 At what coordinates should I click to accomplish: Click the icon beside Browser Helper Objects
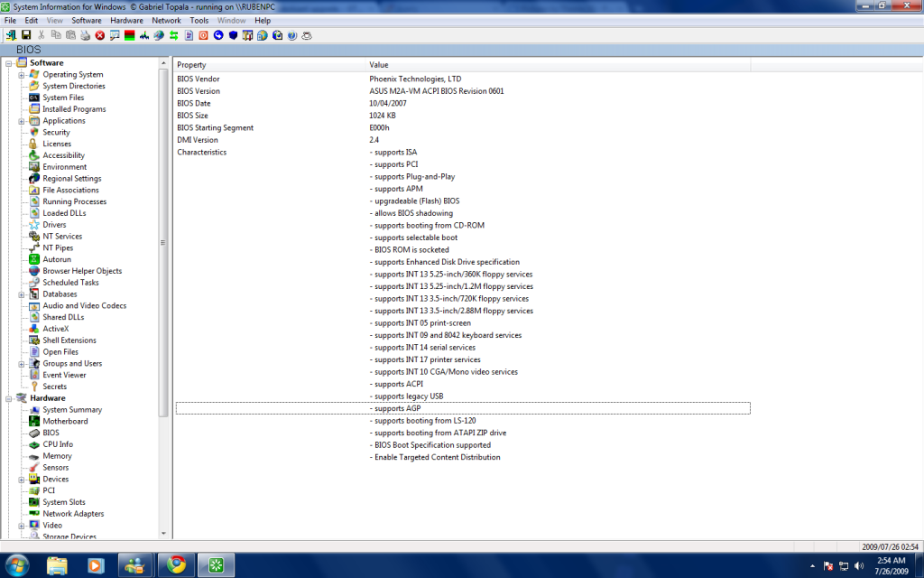[x=34, y=271]
